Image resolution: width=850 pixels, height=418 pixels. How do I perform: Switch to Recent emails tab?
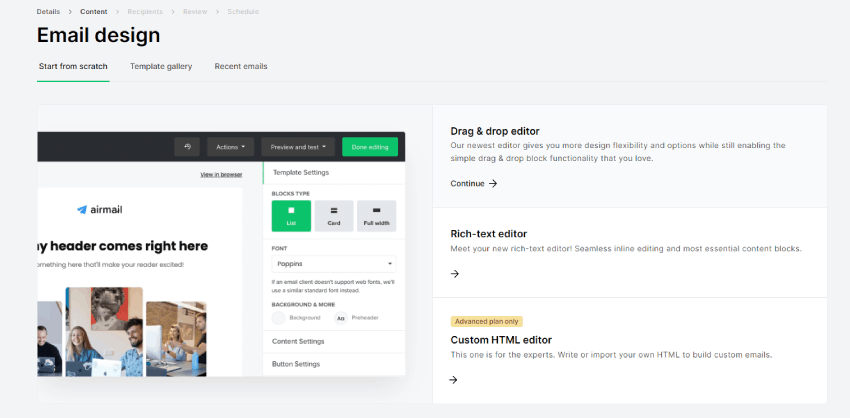click(241, 66)
